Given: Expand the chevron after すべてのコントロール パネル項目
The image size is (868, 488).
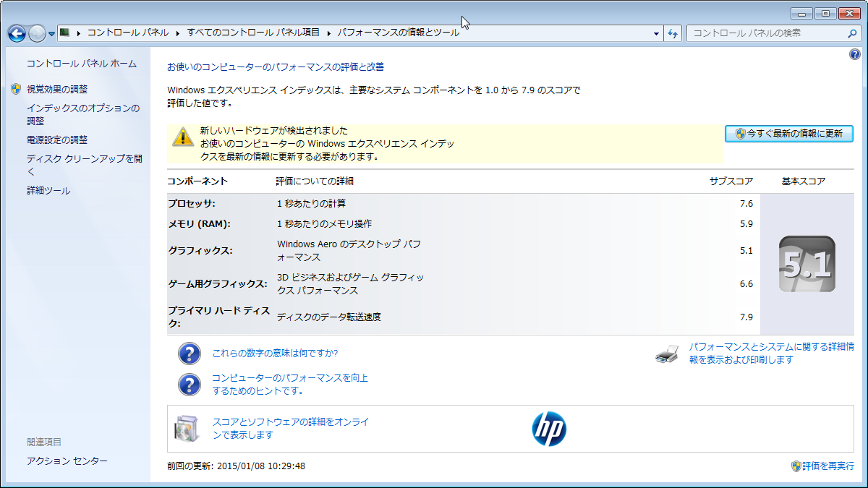Looking at the screenshot, I should 328,33.
